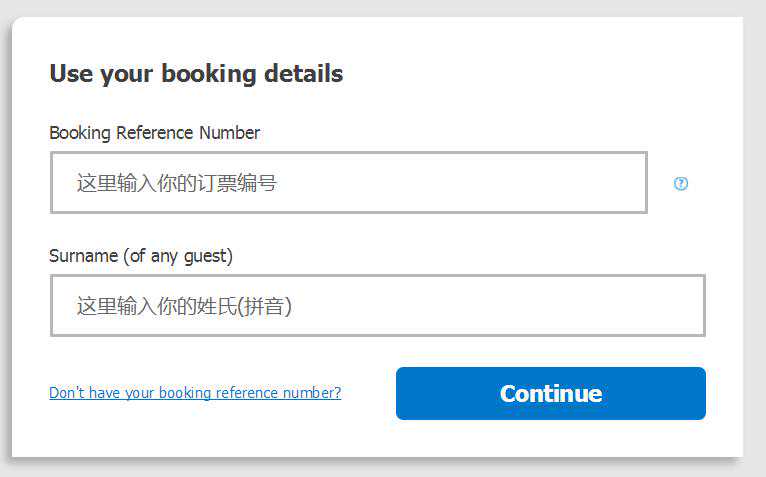
Task: Focus the Surname (of any guest) field
Action: click(377, 305)
